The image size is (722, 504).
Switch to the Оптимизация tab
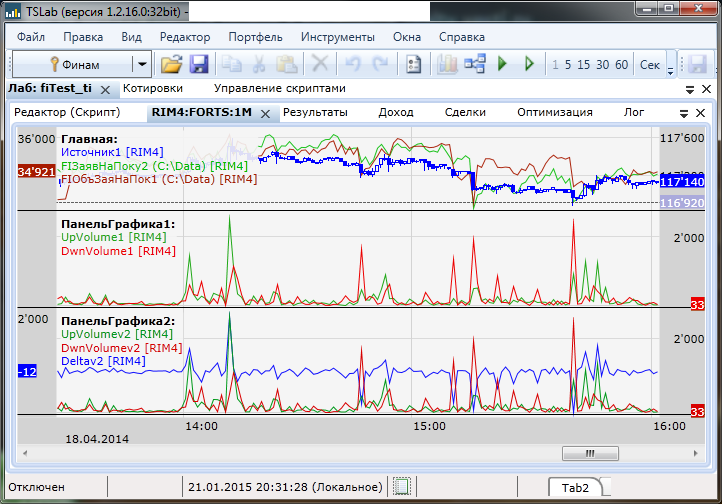556,112
